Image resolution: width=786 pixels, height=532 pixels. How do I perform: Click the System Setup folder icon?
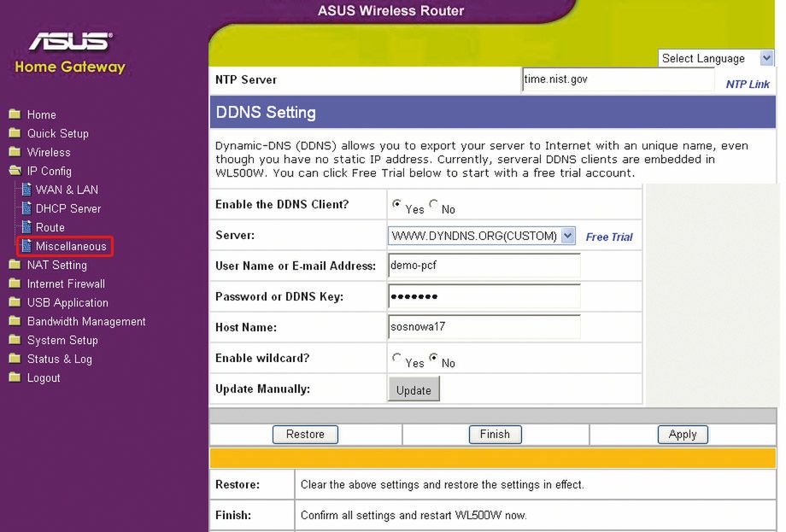(15, 340)
